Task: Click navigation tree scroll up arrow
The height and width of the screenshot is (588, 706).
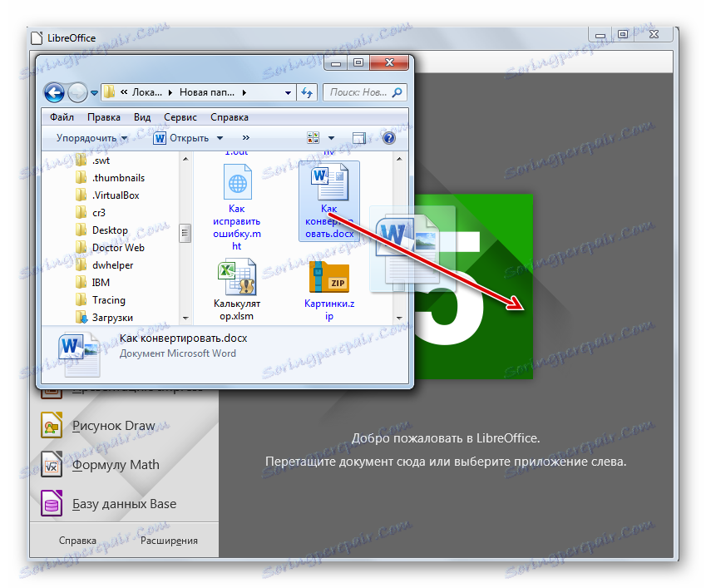Action: point(185,159)
